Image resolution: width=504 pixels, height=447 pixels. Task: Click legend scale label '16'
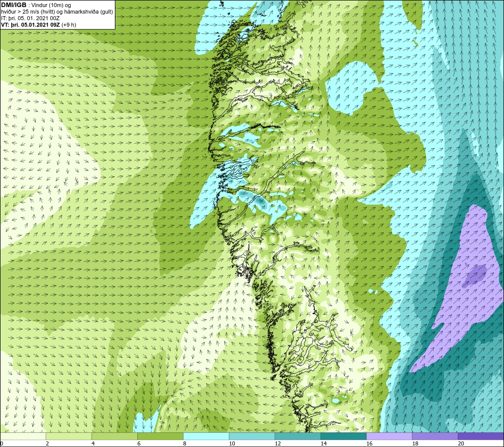[x=369, y=443]
